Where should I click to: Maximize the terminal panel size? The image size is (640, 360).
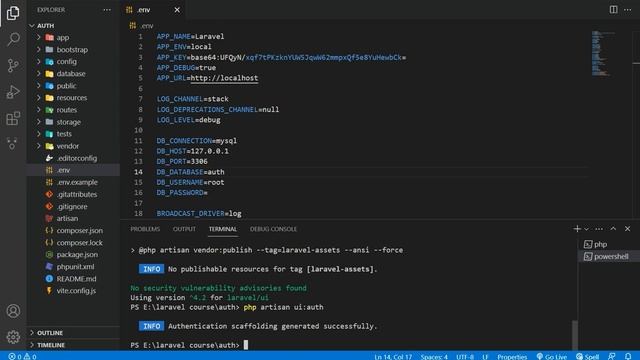click(x=613, y=229)
